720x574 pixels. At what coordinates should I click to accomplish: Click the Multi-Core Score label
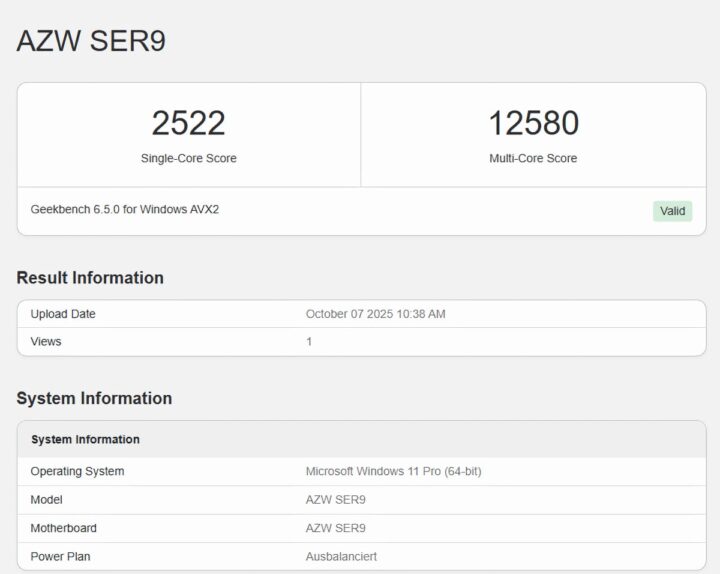pos(533,158)
